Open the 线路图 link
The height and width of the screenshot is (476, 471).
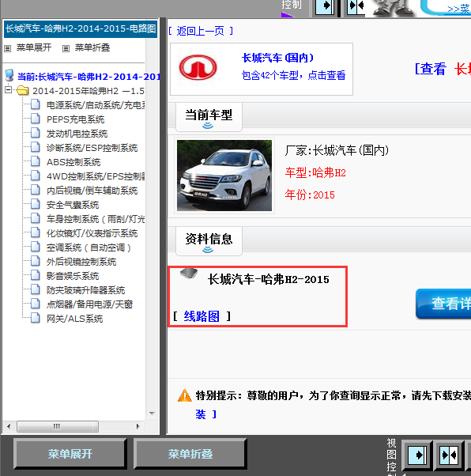pyautogui.click(x=202, y=316)
